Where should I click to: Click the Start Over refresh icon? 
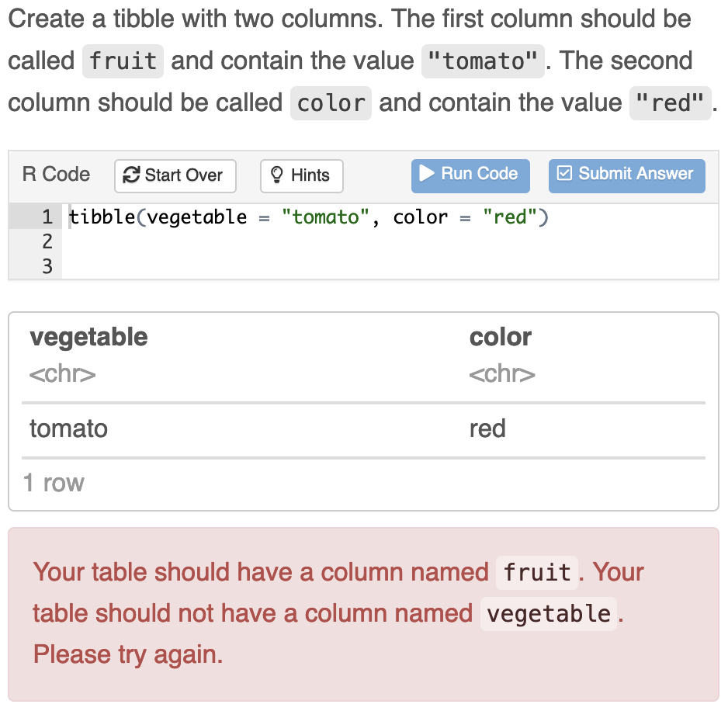[131, 175]
